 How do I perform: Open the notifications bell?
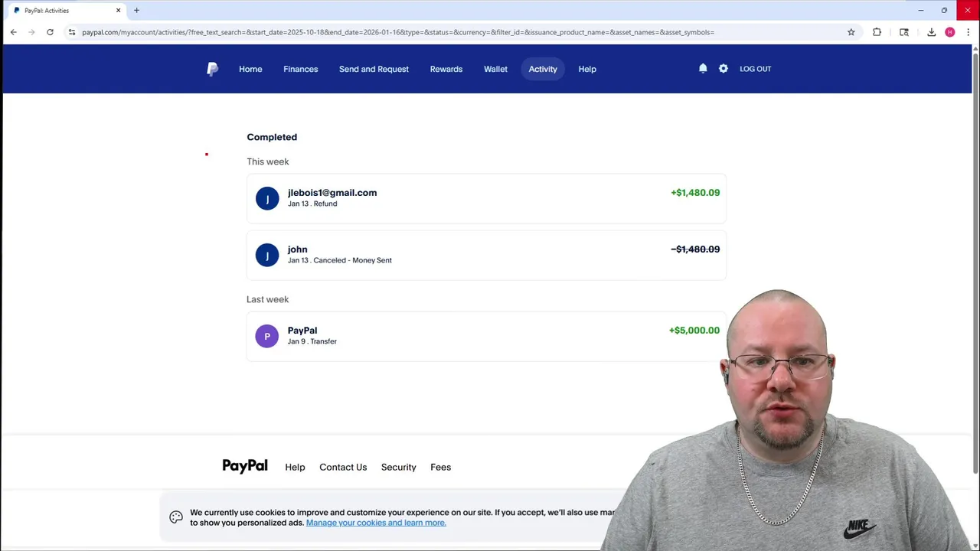(703, 69)
